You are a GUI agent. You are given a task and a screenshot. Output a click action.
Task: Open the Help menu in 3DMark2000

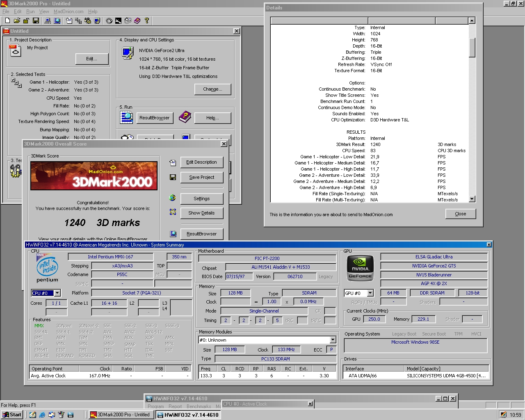click(93, 11)
